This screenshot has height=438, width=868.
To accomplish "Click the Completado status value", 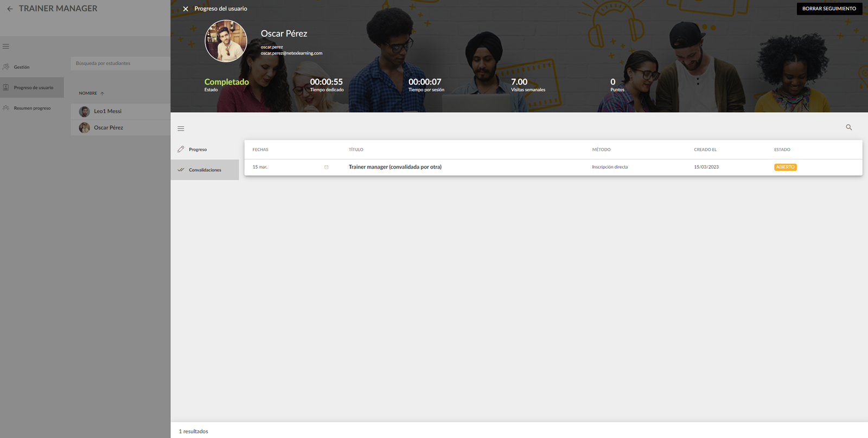I will (x=227, y=82).
